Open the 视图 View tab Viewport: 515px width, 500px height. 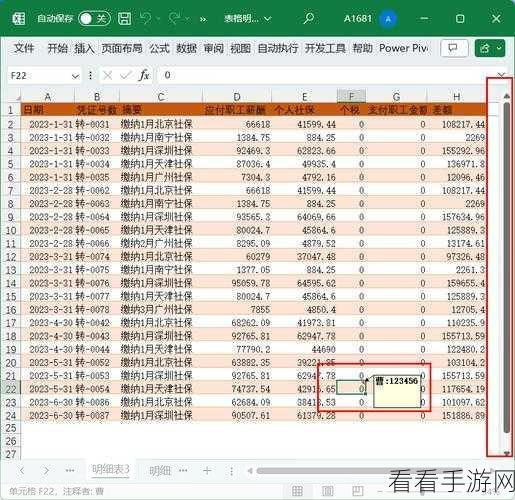pyautogui.click(x=241, y=48)
